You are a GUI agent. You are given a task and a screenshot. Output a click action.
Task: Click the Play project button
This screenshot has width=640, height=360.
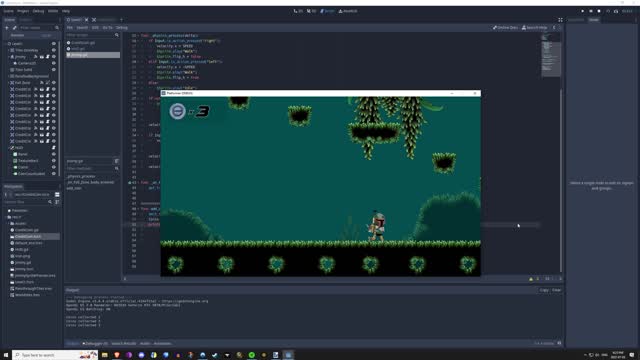582,11
